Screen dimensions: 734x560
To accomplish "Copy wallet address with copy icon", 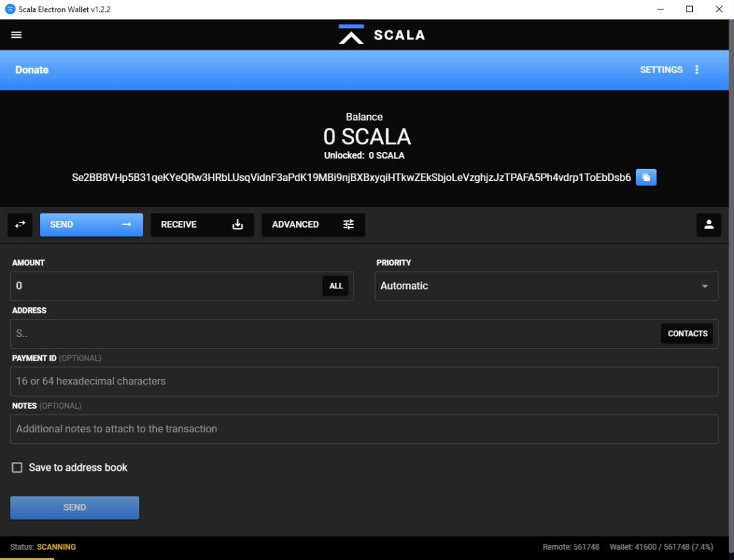I will pos(646,177).
